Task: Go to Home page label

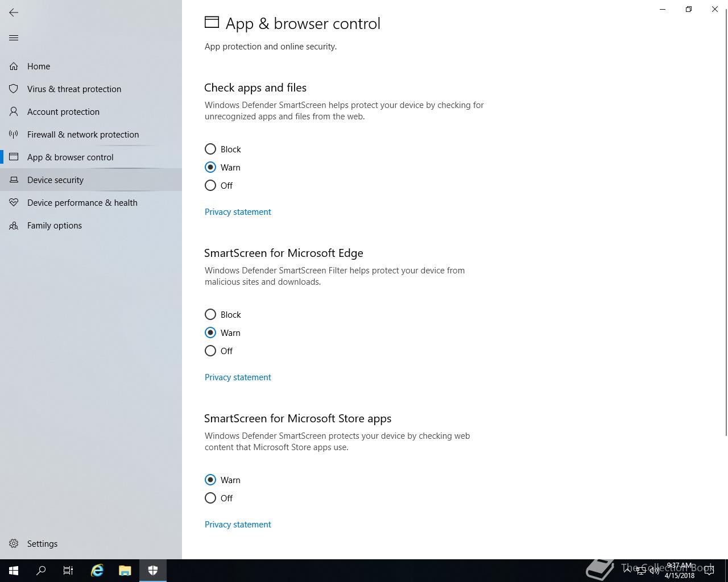Action: (39, 66)
